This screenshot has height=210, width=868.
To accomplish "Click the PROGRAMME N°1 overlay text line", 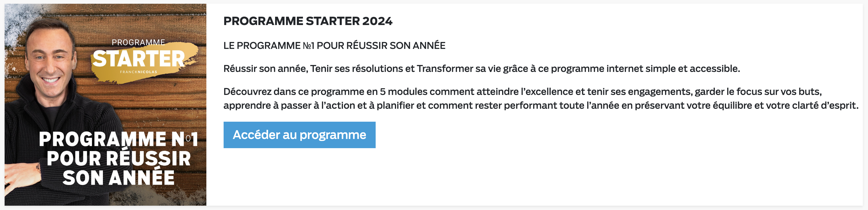I will [118, 139].
